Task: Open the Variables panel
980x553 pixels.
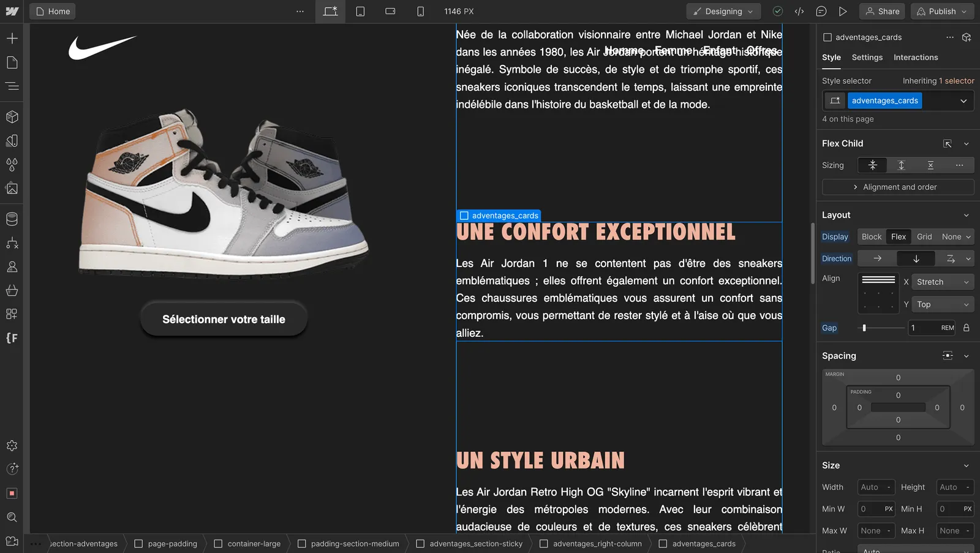Action: [12, 140]
